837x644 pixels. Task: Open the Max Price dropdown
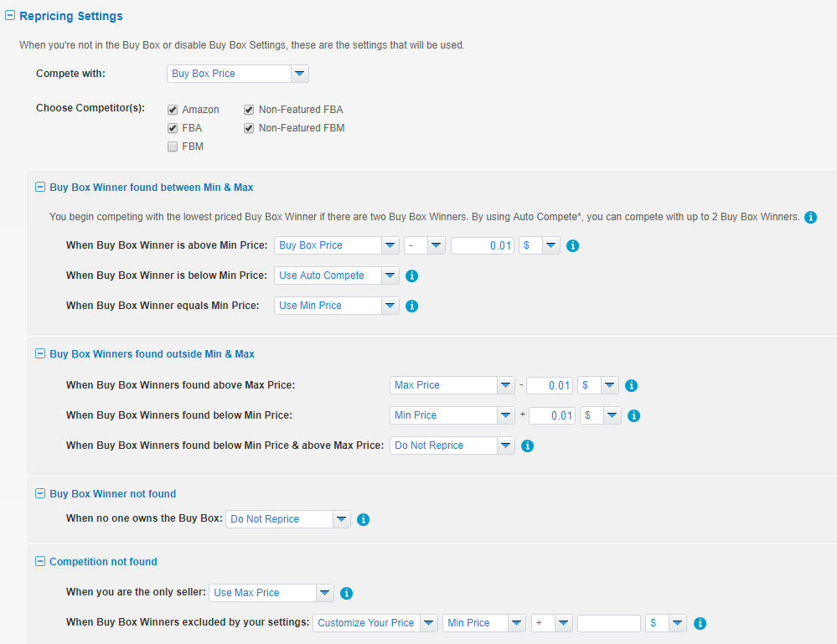452,385
